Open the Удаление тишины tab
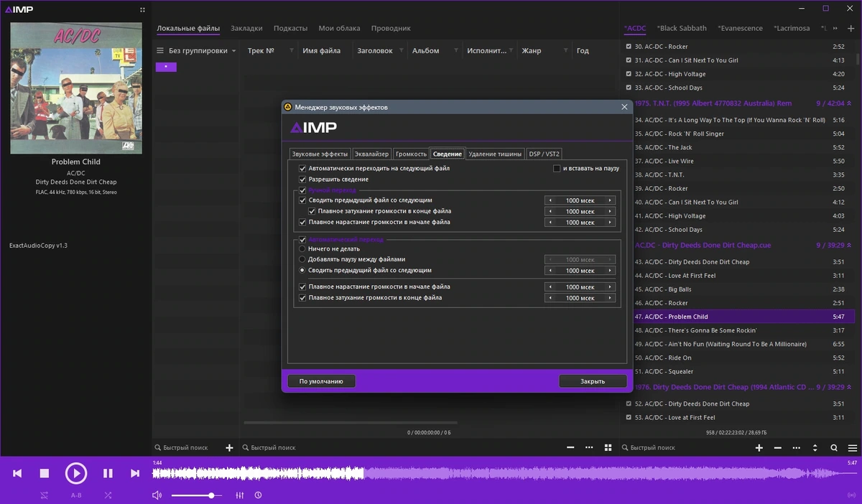This screenshot has width=862, height=504. (496, 154)
